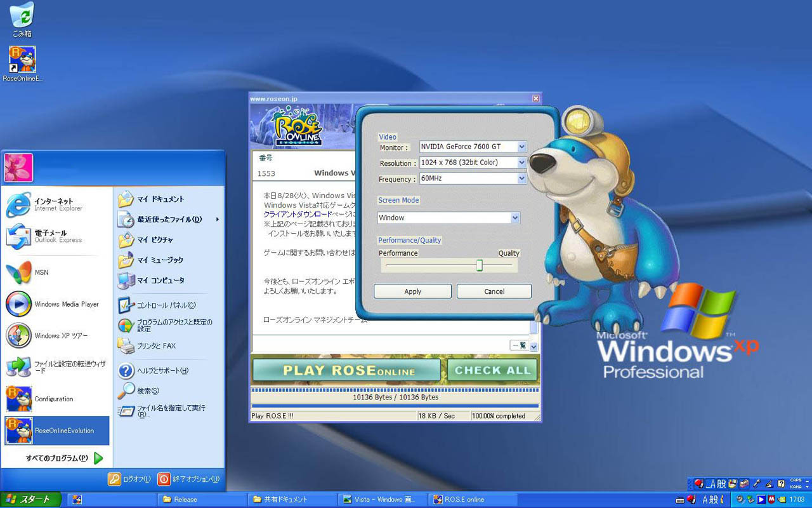Screen dimensions: 812x508
Task: Expand the Resolution dropdown
Action: (x=521, y=163)
